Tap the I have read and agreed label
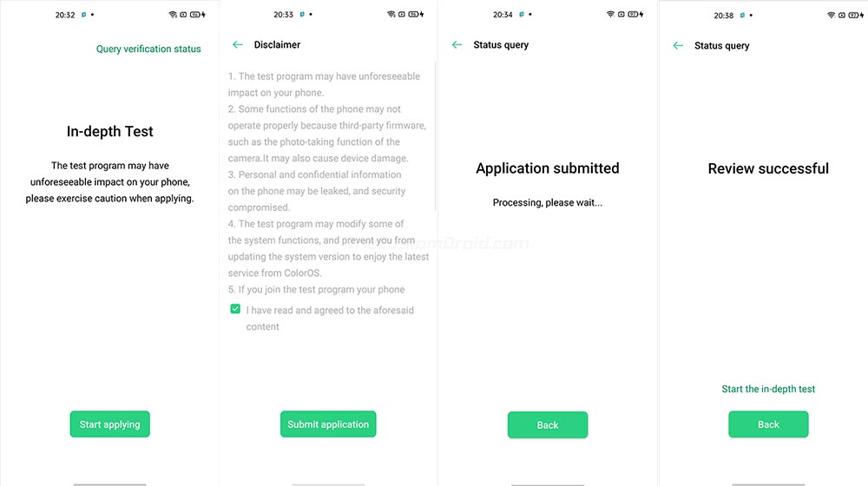Screen dimensions: 868x486 tap(330, 319)
